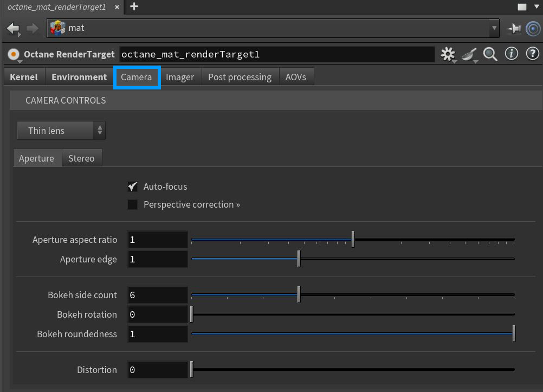Click the pin pane icon

(x=514, y=28)
